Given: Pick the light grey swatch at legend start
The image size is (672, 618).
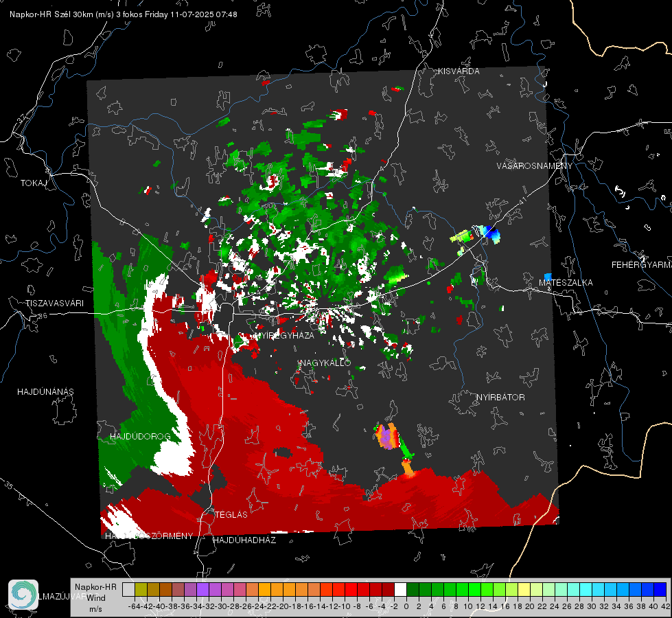Looking at the screenshot, I should click(128, 589).
